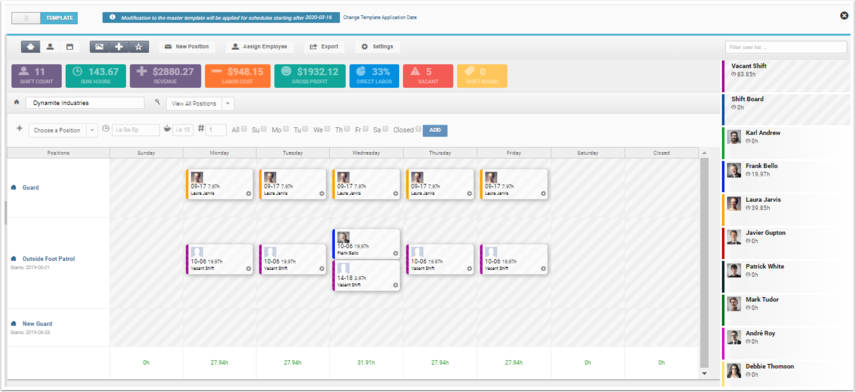This screenshot has width=855, height=392.
Task: Toggle the TEMPLATE switch
Action: [45, 18]
